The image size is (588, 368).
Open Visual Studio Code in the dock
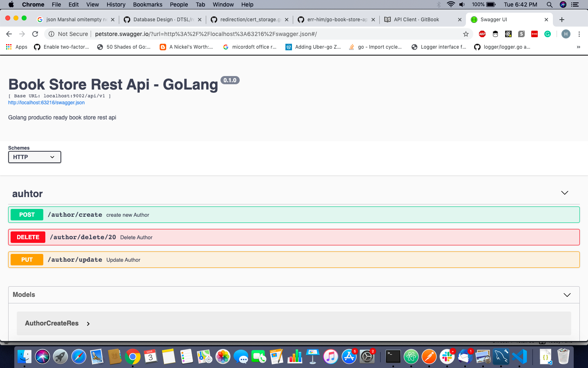[x=519, y=357]
